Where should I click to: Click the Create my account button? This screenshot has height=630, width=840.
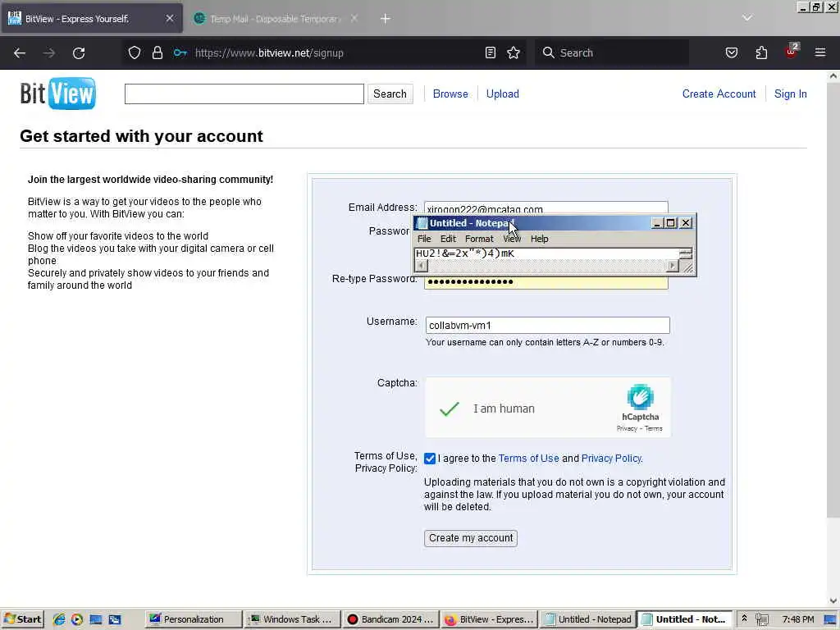(x=471, y=538)
